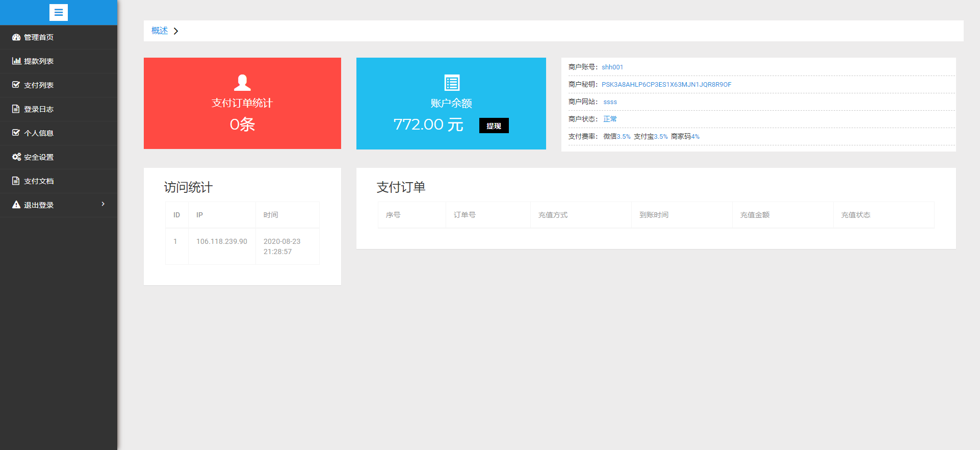This screenshot has height=450, width=980.
Task: Click the timestamp 2020-08-23 21:28:57
Action: point(282,246)
